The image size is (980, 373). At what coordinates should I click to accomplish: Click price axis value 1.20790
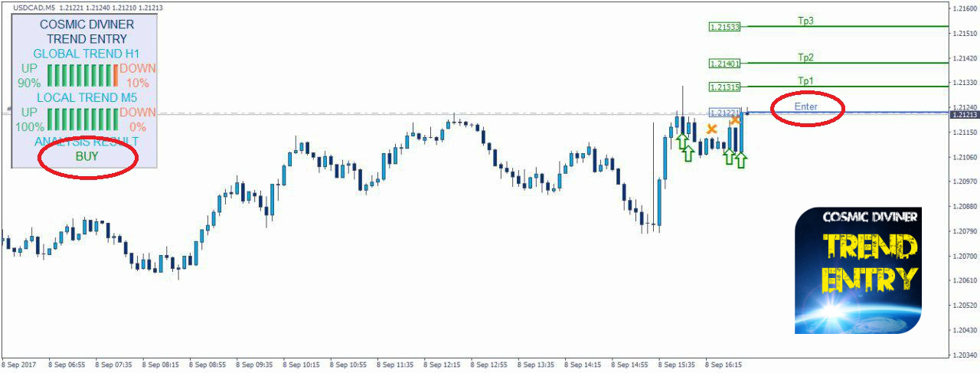pos(965,231)
